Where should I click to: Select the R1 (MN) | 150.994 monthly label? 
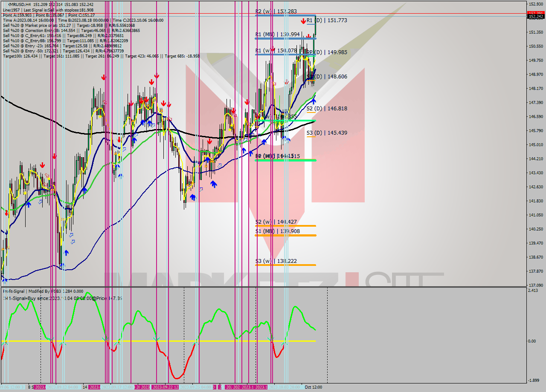[277, 34]
